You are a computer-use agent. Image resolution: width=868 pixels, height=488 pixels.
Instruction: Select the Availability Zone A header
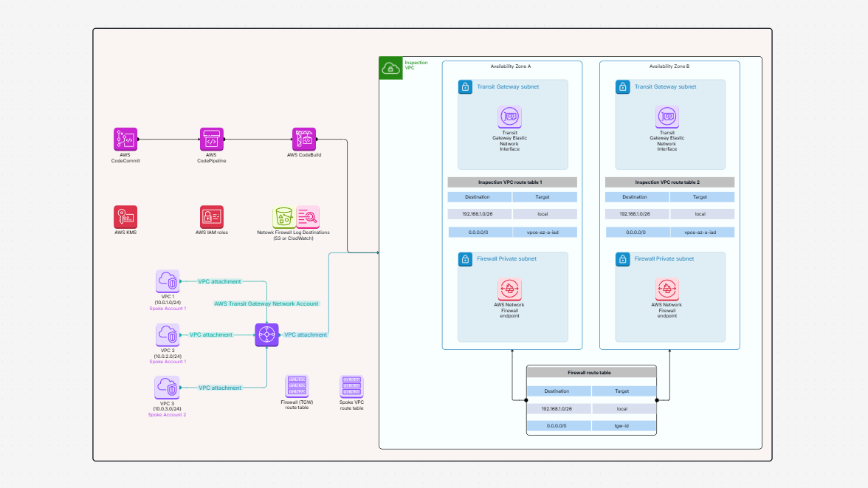[x=512, y=66]
